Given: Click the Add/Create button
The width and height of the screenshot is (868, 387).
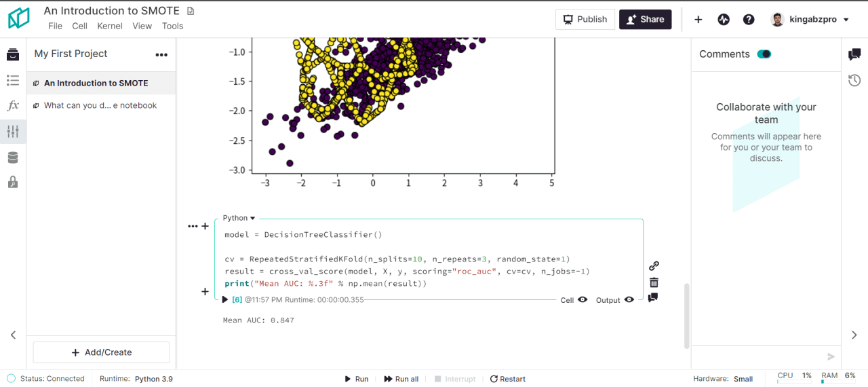Looking at the screenshot, I should tap(101, 352).
